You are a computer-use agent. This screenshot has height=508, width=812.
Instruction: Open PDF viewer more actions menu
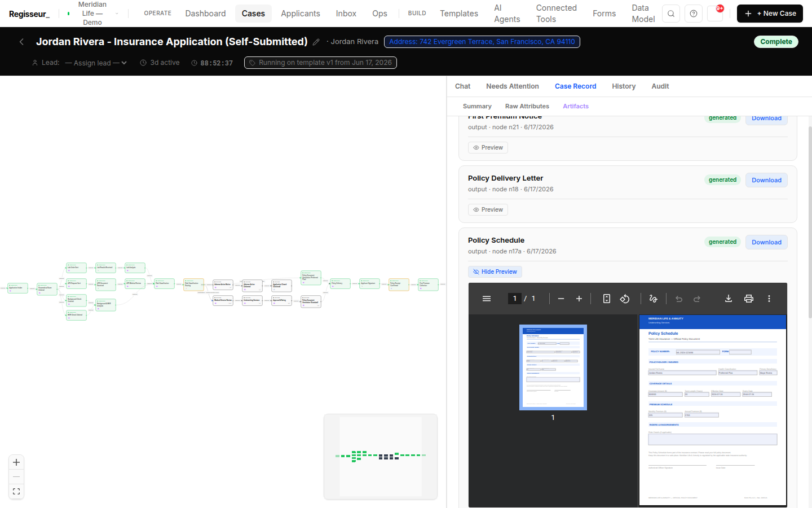click(x=769, y=299)
